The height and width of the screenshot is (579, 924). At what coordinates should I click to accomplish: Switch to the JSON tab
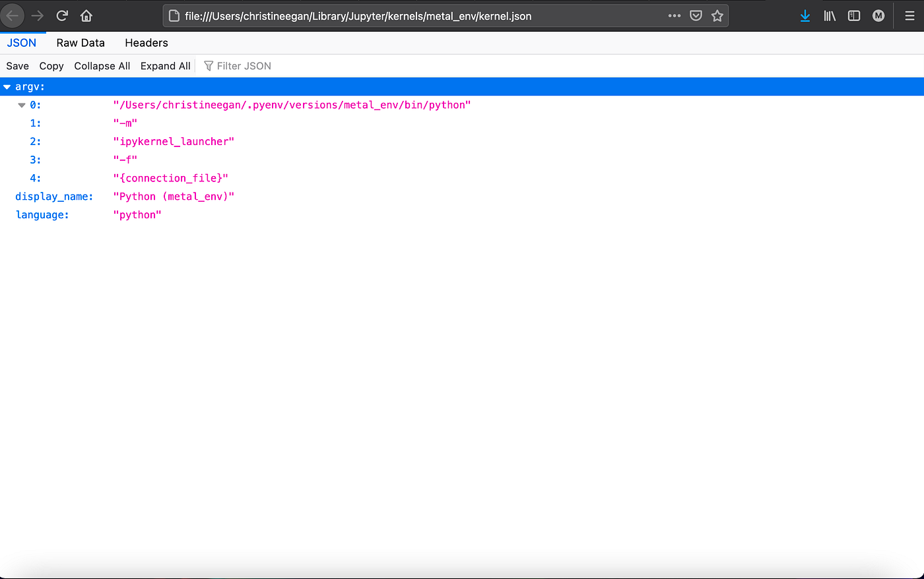click(22, 43)
